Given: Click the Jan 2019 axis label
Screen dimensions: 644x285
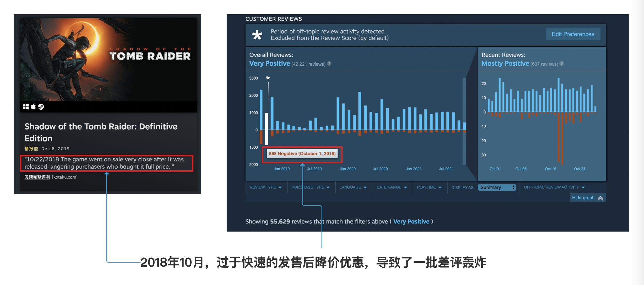Looking at the screenshot, I should (x=282, y=169).
